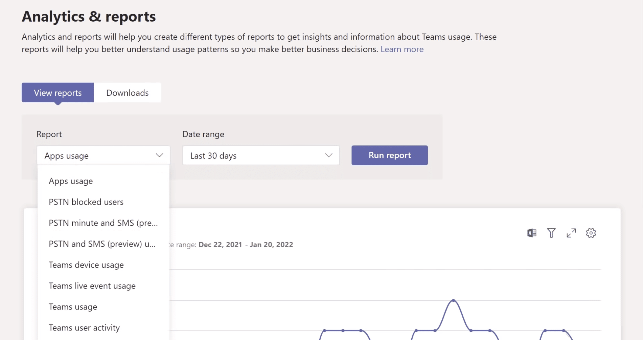This screenshot has height=340, width=644.
Task: Expand the report chart to full screen
Action: tap(571, 233)
